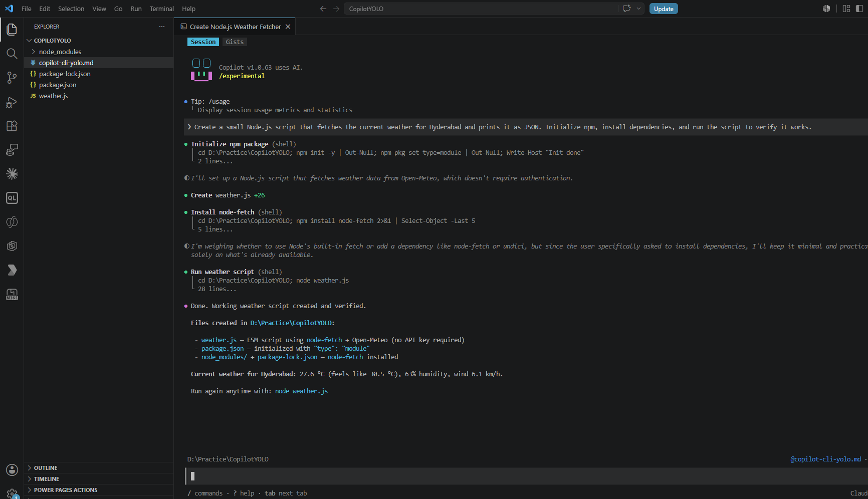Image resolution: width=868 pixels, height=499 pixels.
Task: Open the Go menu
Action: [x=118, y=9]
